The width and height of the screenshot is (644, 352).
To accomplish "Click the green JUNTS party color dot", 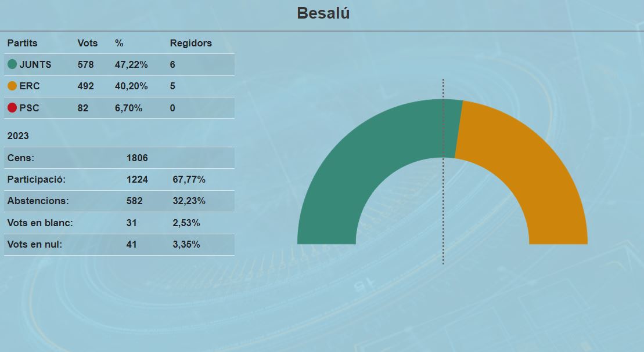I will 12,64.
